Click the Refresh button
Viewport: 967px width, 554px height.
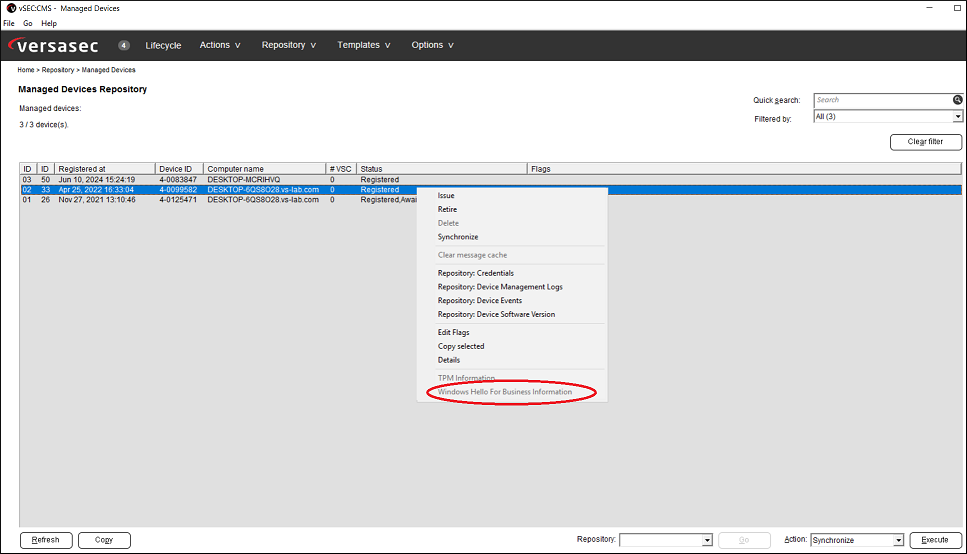point(46,540)
